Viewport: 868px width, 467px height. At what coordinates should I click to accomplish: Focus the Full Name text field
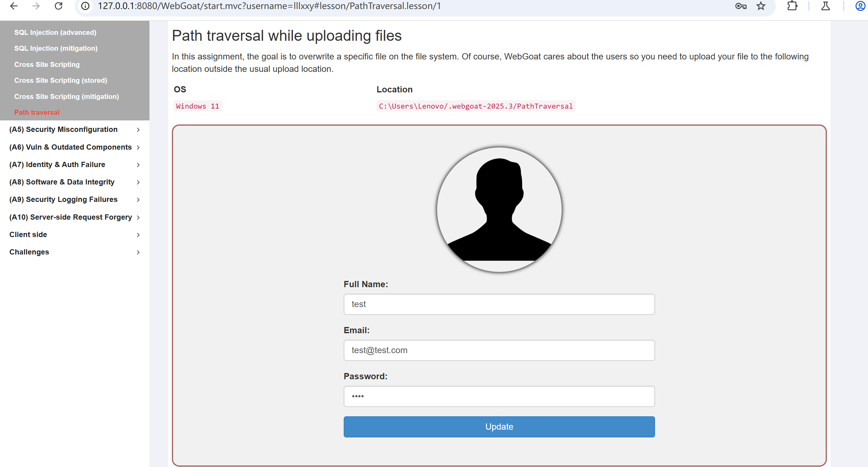click(499, 304)
